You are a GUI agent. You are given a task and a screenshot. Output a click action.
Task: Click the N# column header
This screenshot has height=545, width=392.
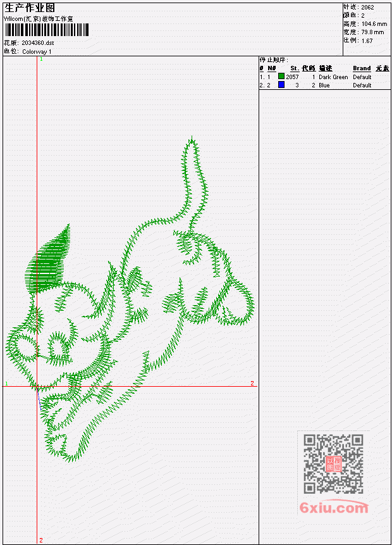[x=271, y=68]
